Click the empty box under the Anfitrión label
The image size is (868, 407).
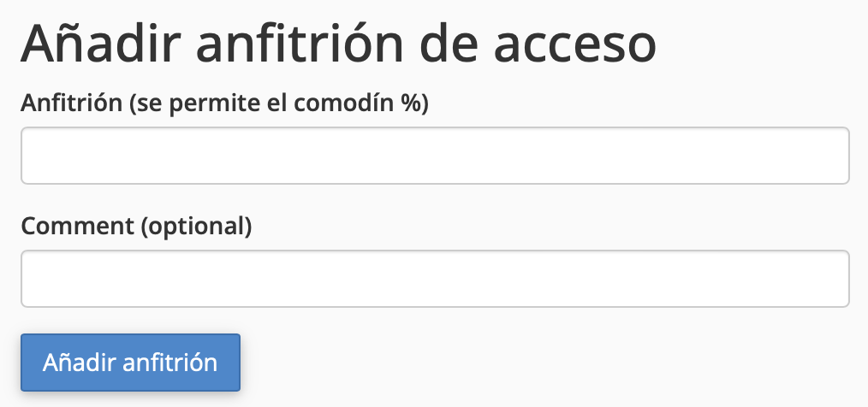[435, 156]
